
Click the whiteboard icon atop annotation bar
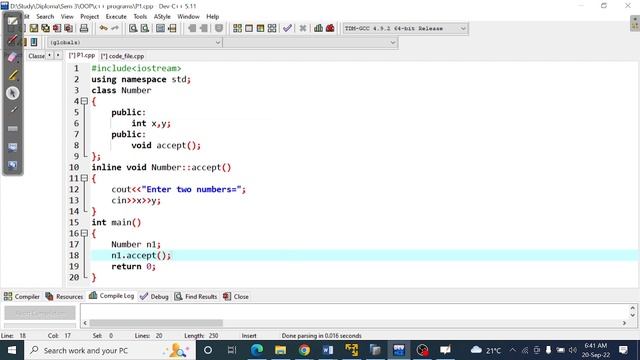pos(13,21)
